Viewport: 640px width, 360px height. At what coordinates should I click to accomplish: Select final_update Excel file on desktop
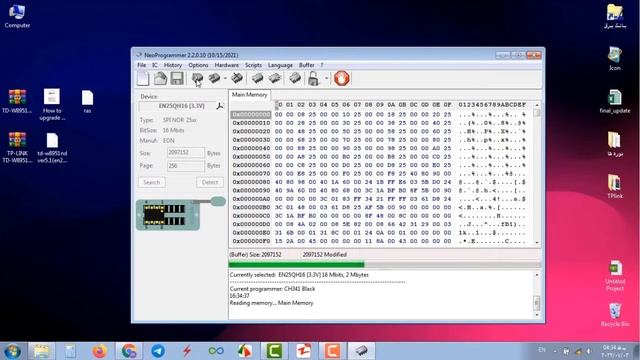point(615,101)
